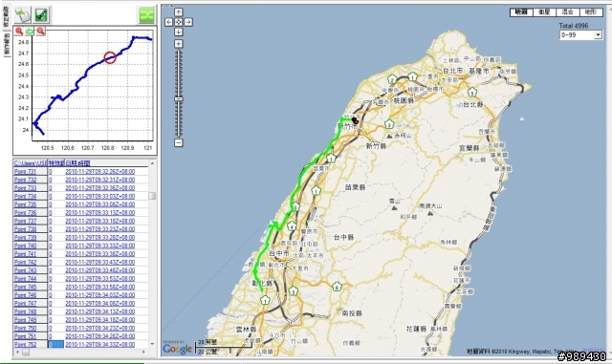This screenshot has width=612, height=364.
Task: Select the 製作解他 vertical side tab
Action: [6, 44]
